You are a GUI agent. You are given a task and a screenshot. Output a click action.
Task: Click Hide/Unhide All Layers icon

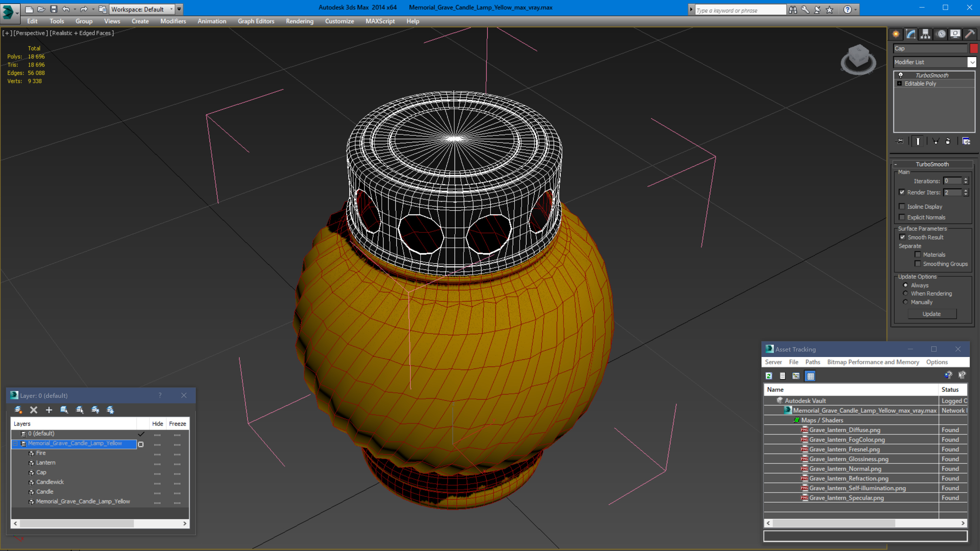[95, 410]
